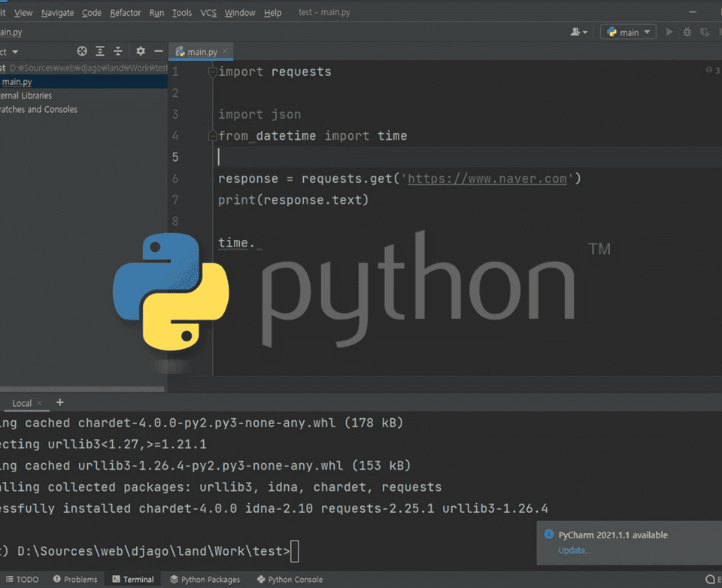
Task: Open the Terminal tool window
Action: pyautogui.click(x=133, y=579)
